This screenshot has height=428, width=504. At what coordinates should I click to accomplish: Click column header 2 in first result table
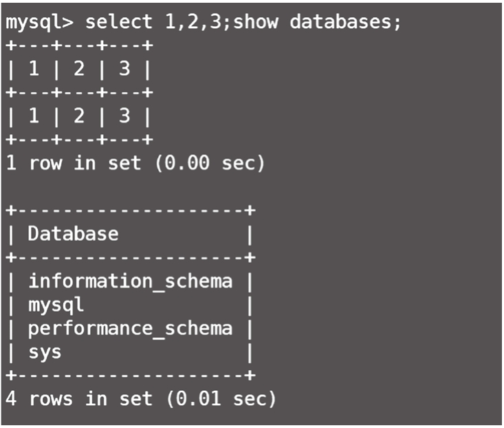pos(78,69)
